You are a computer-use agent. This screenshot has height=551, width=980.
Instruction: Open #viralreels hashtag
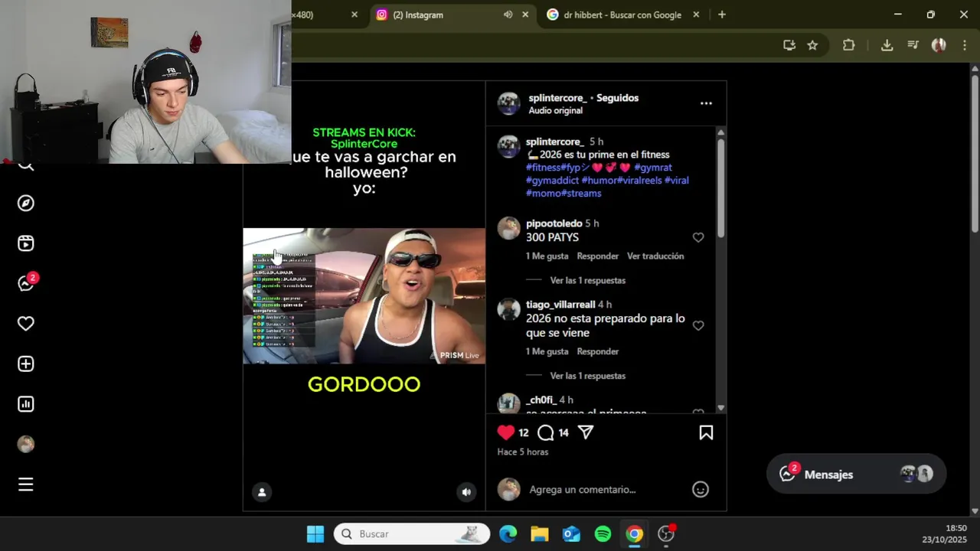[x=639, y=181]
